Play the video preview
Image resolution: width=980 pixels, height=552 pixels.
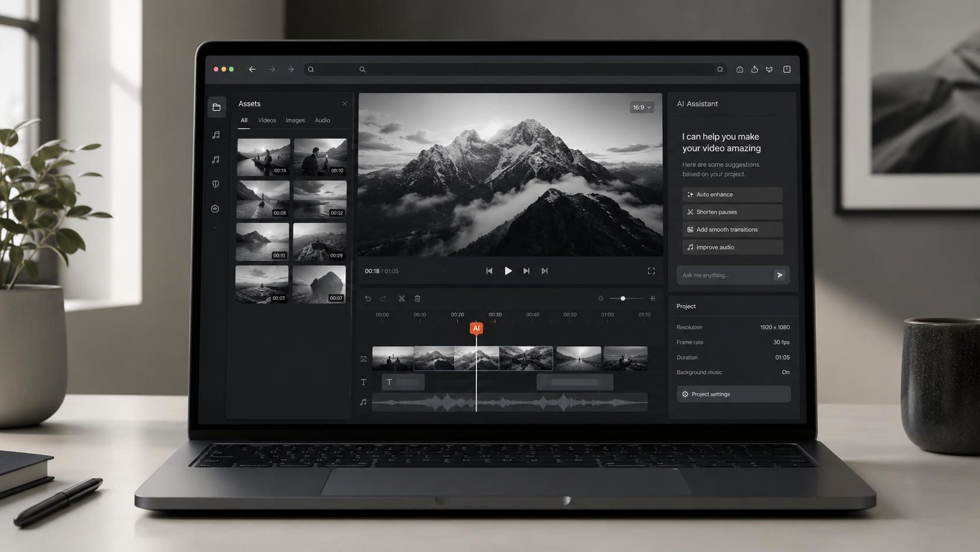[x=508, y=271]
